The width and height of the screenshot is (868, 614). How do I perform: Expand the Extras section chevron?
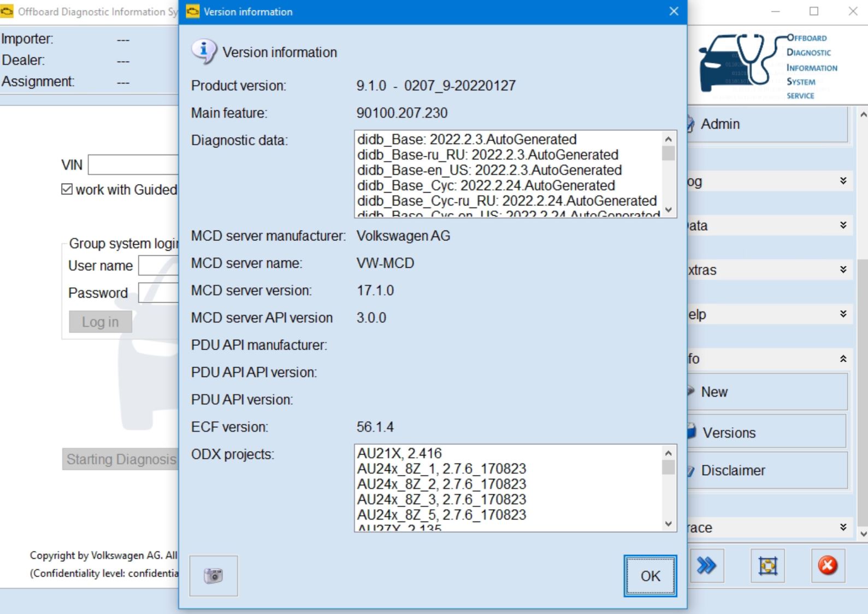(843, 270)
